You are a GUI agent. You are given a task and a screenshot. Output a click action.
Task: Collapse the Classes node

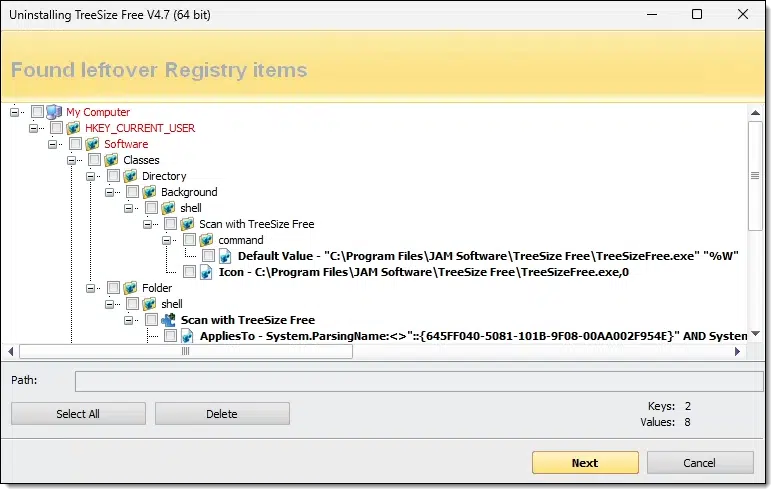pyautogui.click(x=71, y=160)
